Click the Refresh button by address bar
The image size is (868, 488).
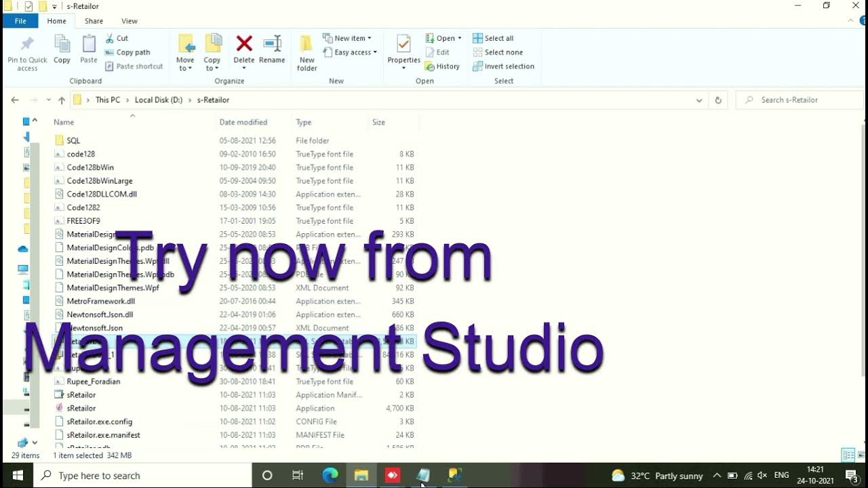tap(718, 100)
